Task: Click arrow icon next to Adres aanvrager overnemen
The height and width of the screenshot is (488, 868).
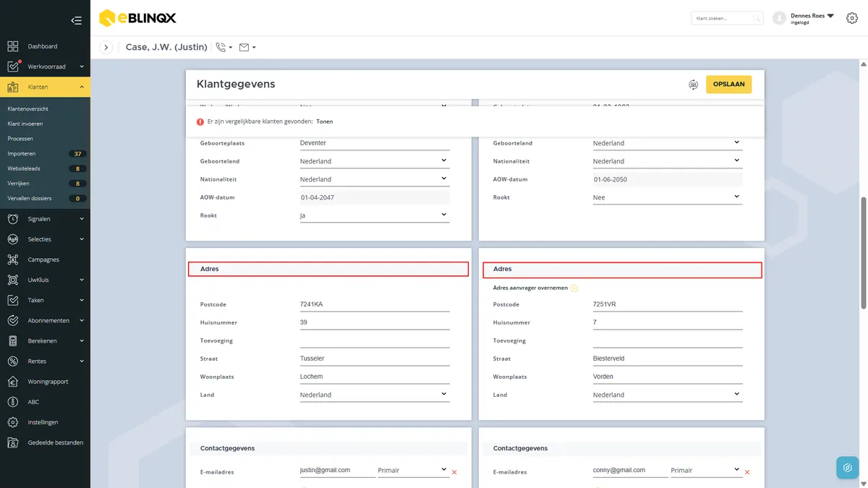Action: pos(574,288)
